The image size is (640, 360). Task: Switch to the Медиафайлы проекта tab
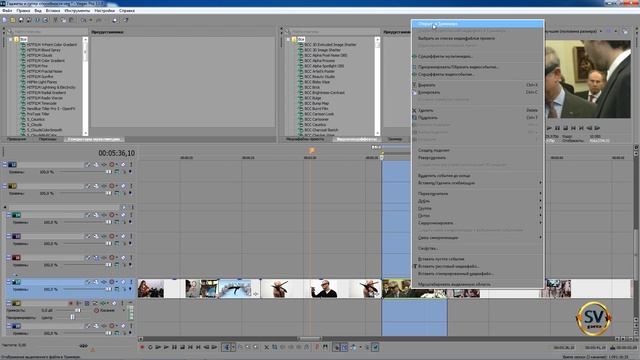pyautogui.click(x=305, y=139)
